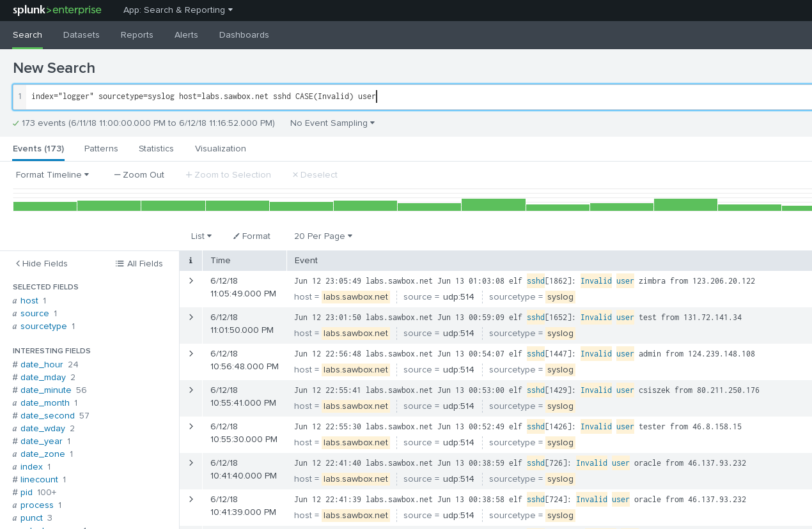Open Dashboards in navigation bar
This screenshot has width=812, height=529.
point(244,35)
